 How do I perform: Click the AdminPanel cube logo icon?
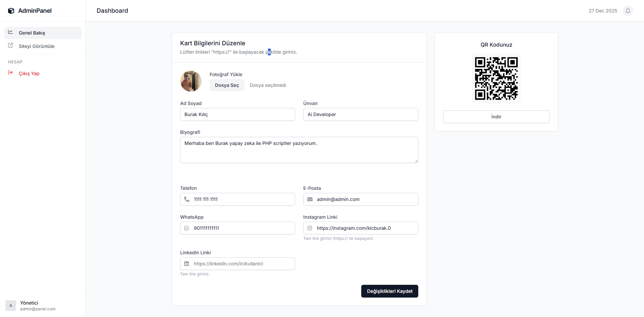(11, 11)
